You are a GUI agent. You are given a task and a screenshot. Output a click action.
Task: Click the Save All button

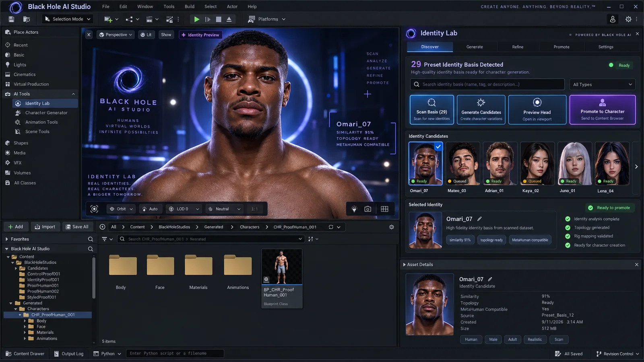(x=77, y=227)
